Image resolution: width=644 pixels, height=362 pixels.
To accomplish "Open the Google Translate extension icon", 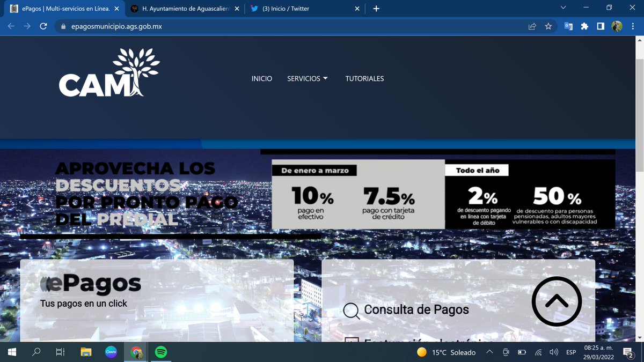I will click(x=568, y=26).
